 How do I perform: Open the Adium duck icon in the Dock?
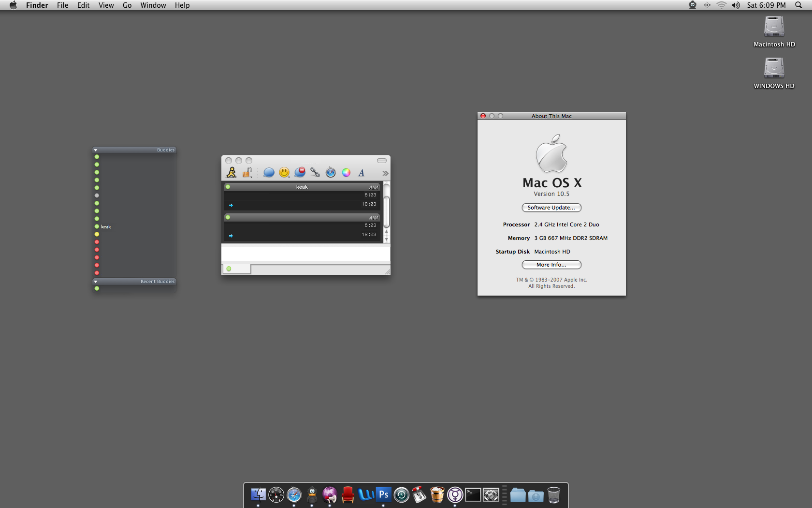[x=312, y=494]
